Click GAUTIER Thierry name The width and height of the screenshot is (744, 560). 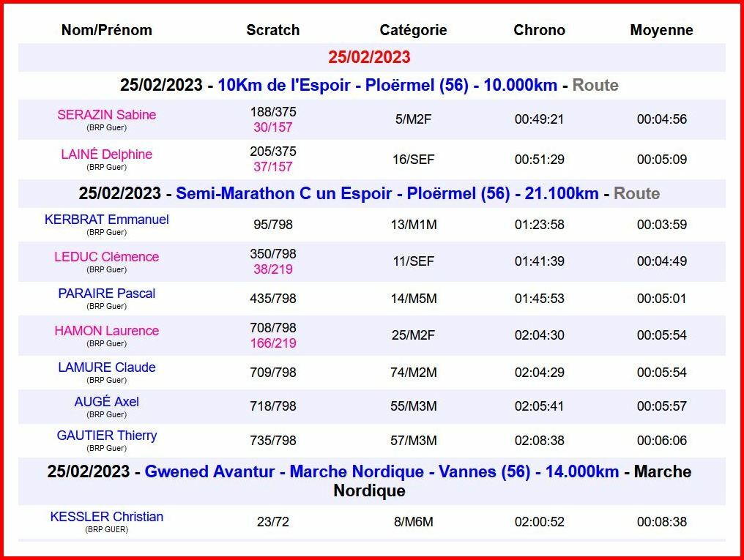click(106, 436)
